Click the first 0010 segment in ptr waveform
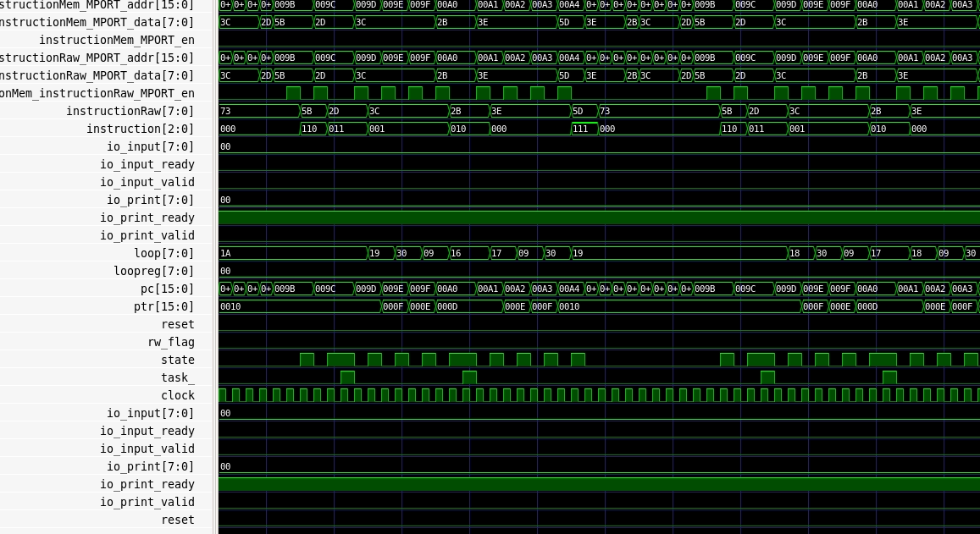Screen dimensions: 980x534 click(299, 306)
